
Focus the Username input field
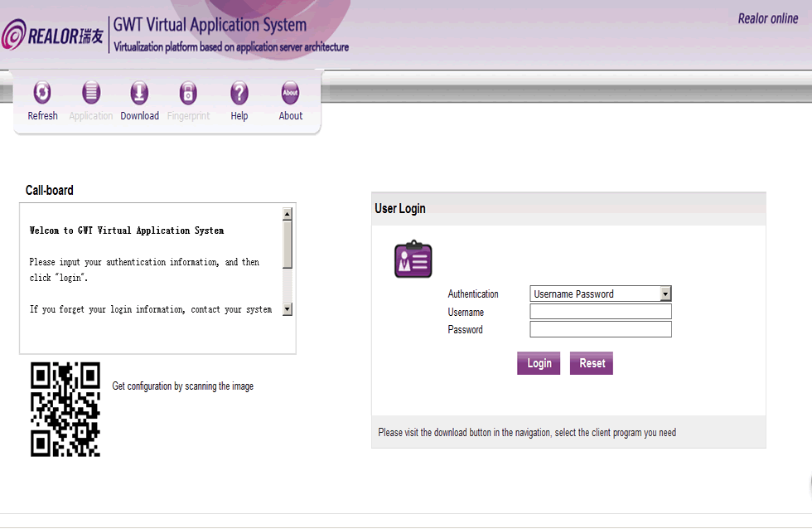pyautogui.click(x=601, y=312)
